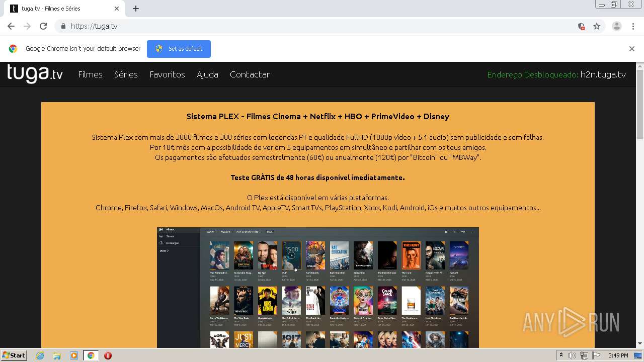644x362 pixels.
Task: Go back to the previous page
Action: coord(11,26)
